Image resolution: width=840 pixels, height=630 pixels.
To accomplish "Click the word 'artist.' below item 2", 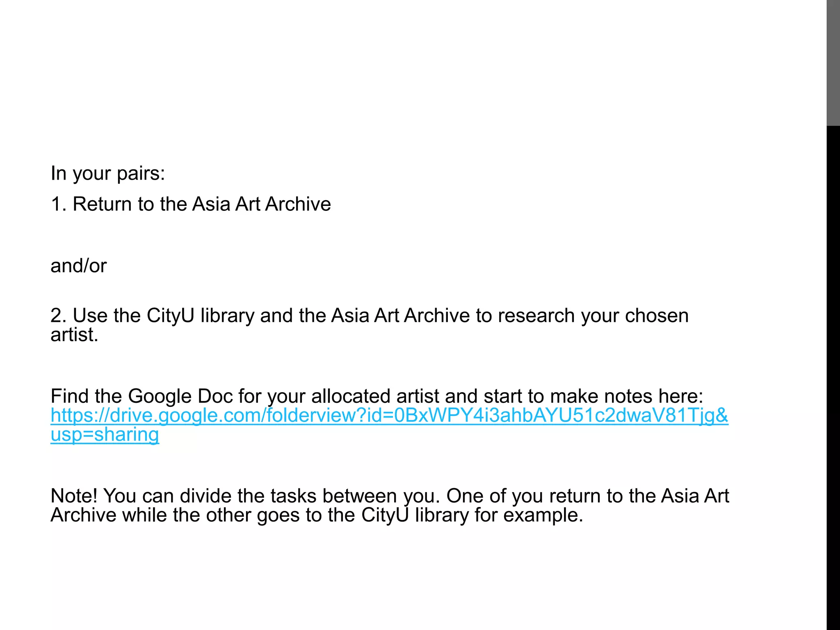I will click(x=74, y=335).
